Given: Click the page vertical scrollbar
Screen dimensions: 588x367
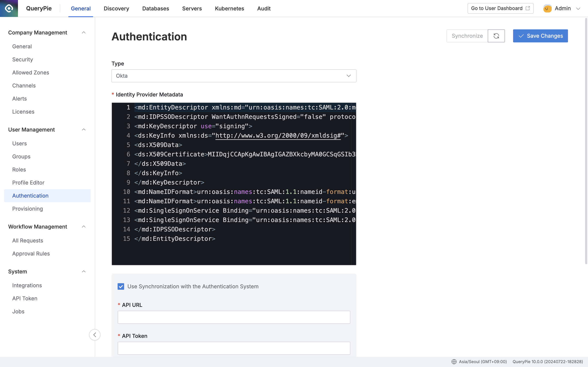Looking at the screenshot, I should pos(586,141).
